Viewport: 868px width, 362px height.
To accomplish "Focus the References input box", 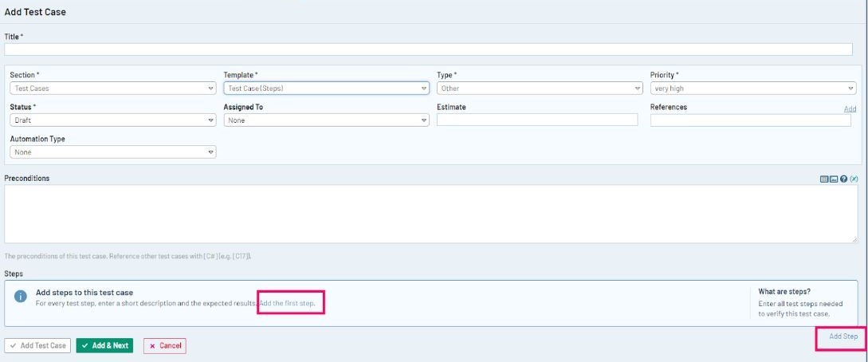I will coord(751,120).
